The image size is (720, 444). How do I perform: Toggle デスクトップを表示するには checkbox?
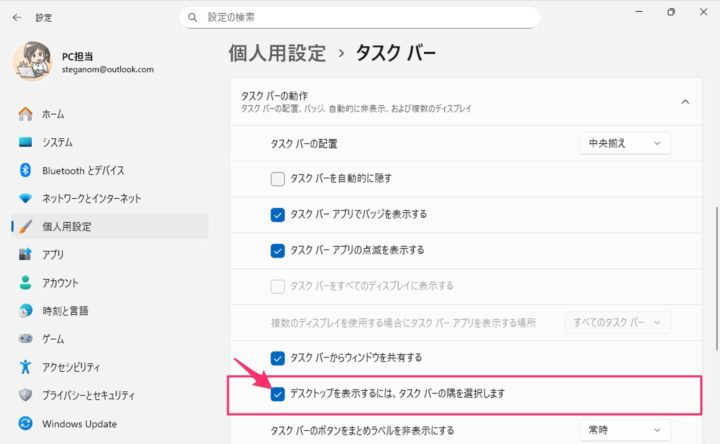coord(278,393)
